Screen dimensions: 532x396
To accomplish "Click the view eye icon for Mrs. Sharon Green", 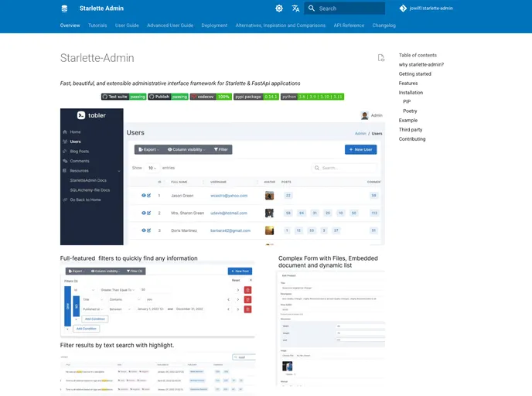I will pos(144,213).
